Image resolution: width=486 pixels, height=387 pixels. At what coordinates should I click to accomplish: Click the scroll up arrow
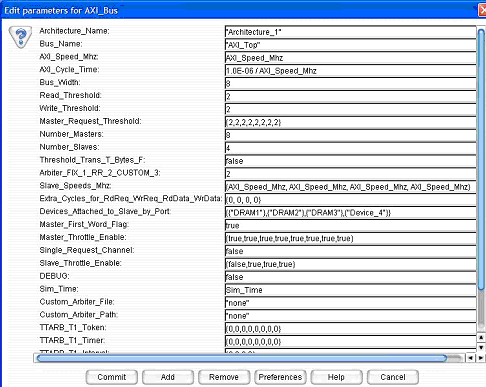tap(481, 338)
